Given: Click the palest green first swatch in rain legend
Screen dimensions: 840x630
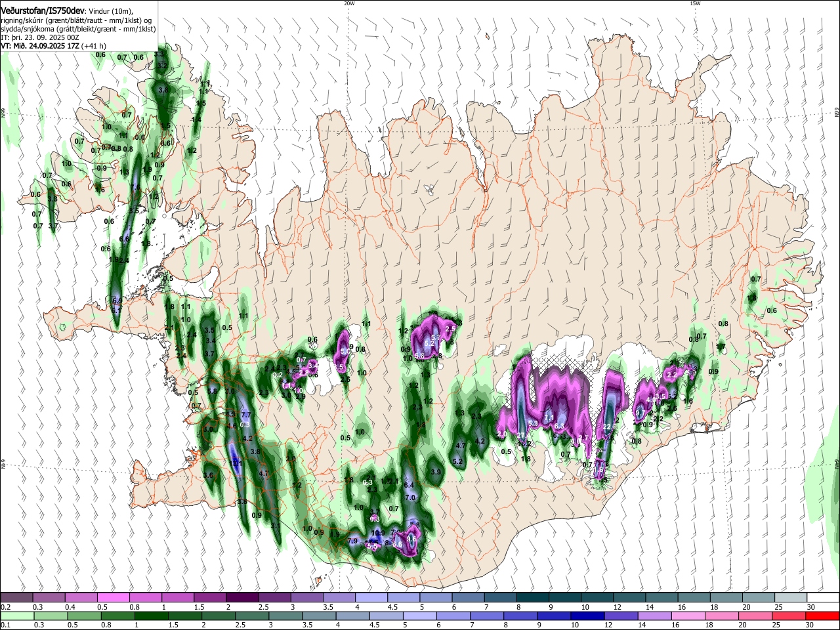Looking at the screenshot, I should coord(17,616).
